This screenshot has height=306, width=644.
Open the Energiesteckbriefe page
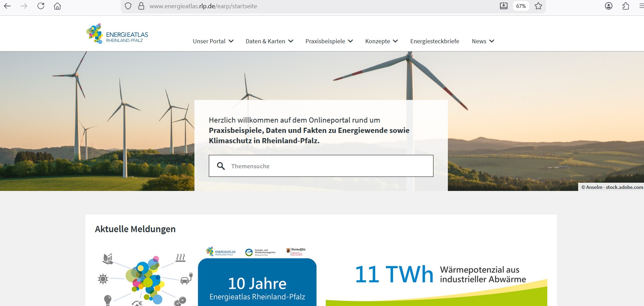(434, 41)
